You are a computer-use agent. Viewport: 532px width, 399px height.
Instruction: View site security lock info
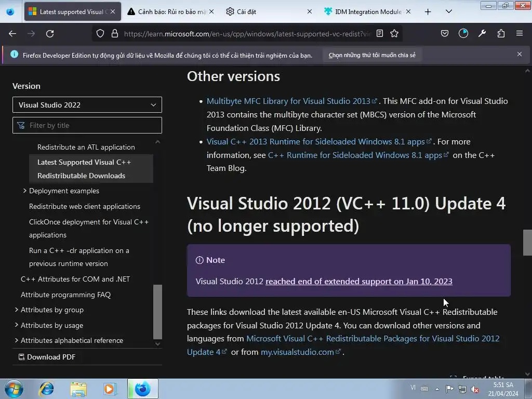point(115,34)
